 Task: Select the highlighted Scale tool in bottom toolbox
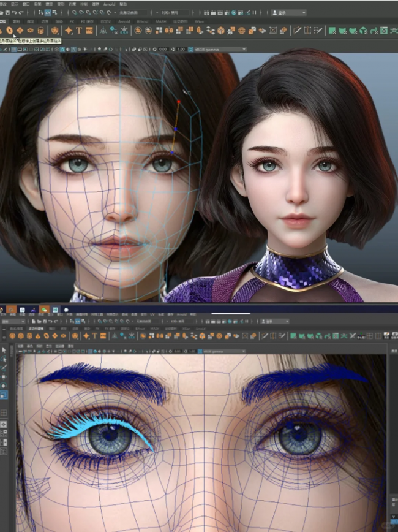click(4, 395)
